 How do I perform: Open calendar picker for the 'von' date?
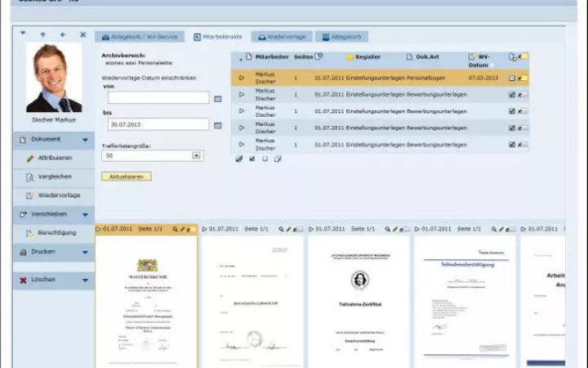(217, 99)
